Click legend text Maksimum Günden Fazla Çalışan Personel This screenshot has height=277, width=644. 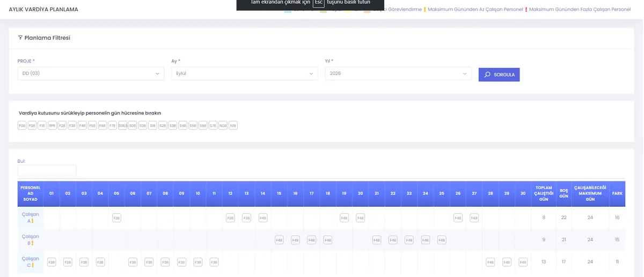580,10
